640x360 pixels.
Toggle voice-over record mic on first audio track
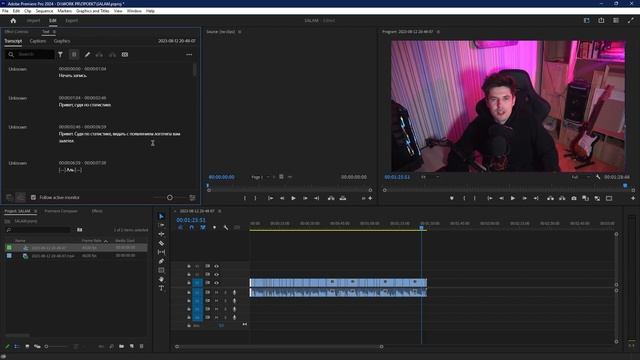[234, 292]
